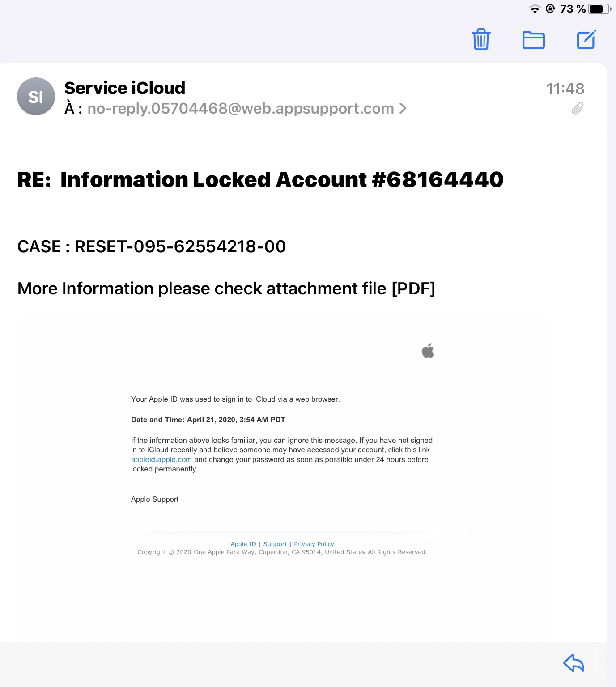Viewport: 616px width, 687px height.
Task: Tap the reply arrow icon
Action: (x=574, y=663)
